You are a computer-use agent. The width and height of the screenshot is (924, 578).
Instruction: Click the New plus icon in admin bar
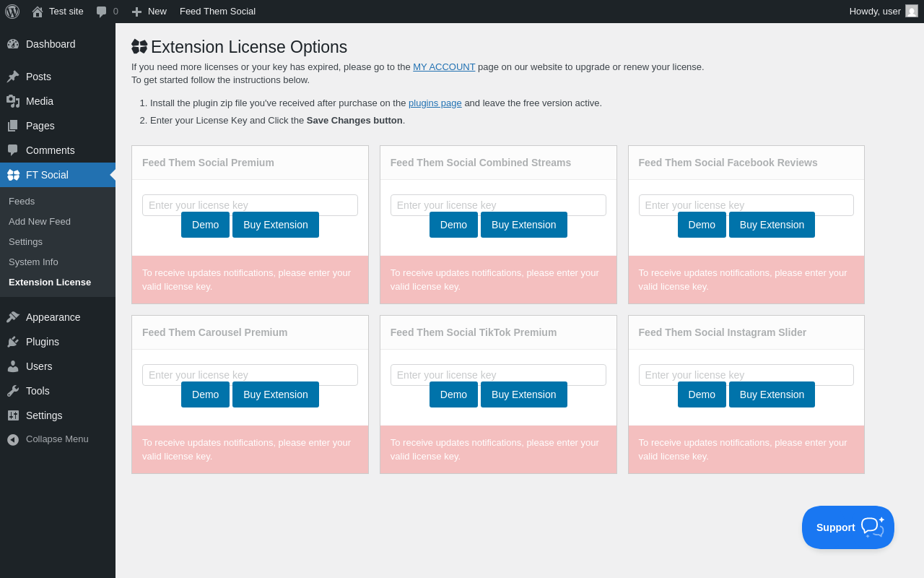tap(136, 12)
